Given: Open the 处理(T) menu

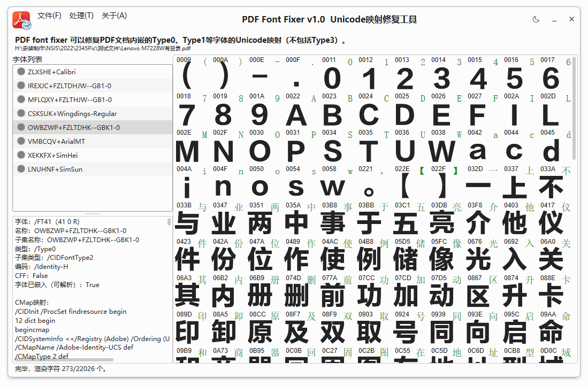Looking at the screenshot, I should pos(81,16).
